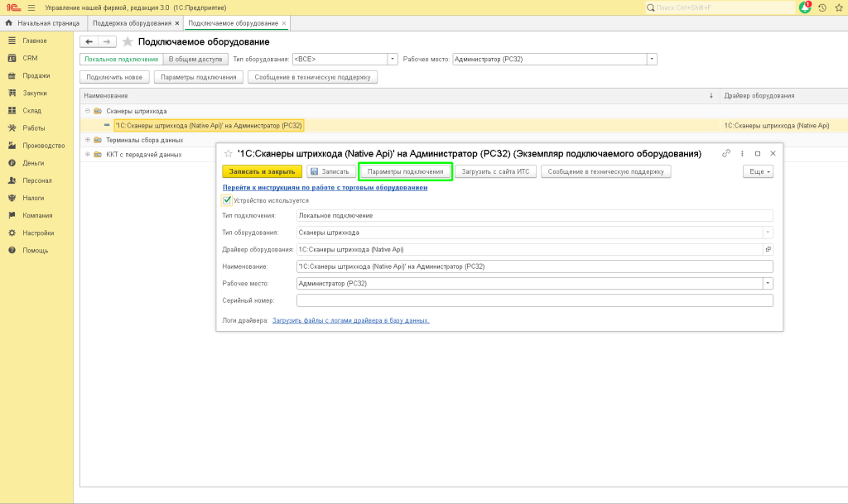Expand the Терминалы сбора данных group
This screenshot has height=504, width=848.
tap(87, 140)
